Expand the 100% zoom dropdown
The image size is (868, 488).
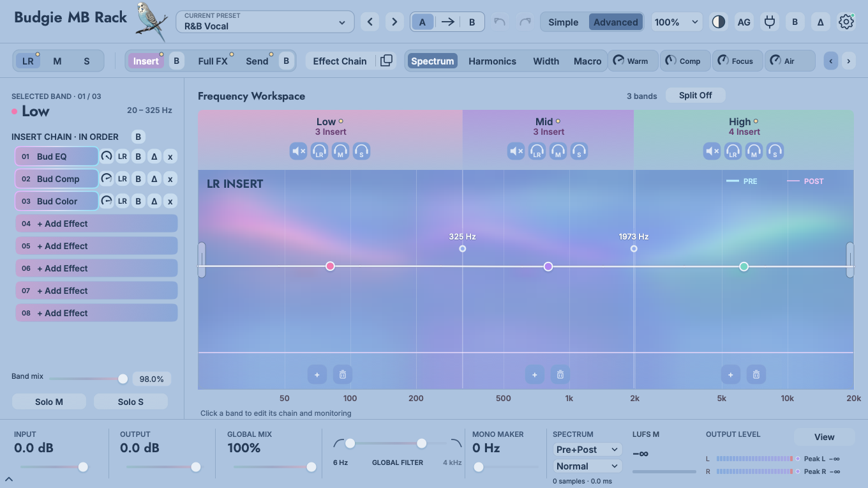click(x=677, y=22)
